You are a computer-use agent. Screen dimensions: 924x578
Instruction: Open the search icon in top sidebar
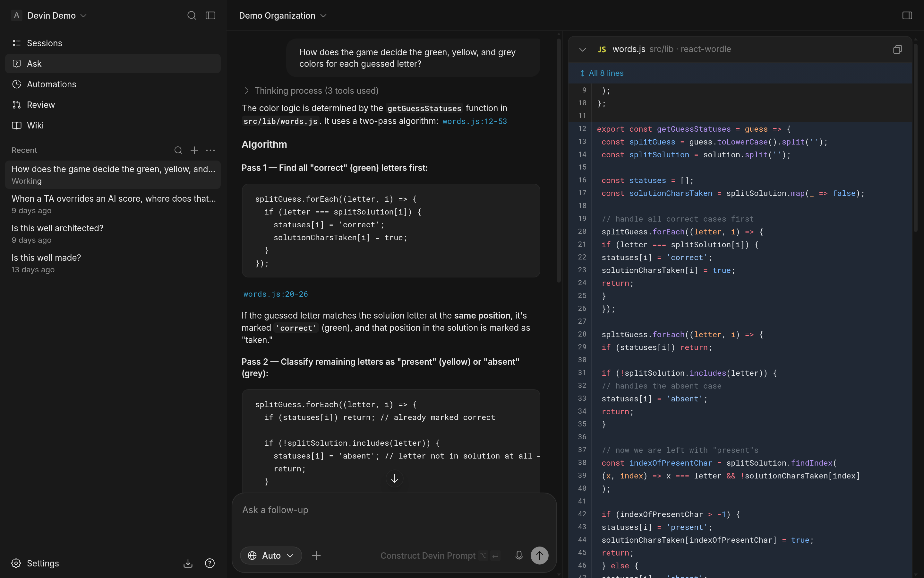(192, 15)
